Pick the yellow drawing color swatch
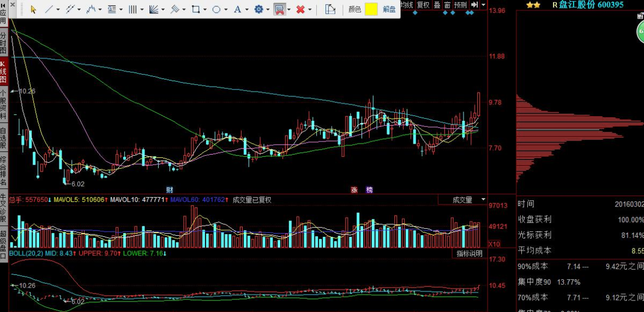This screenshot has width=644, height=312. 371,9
